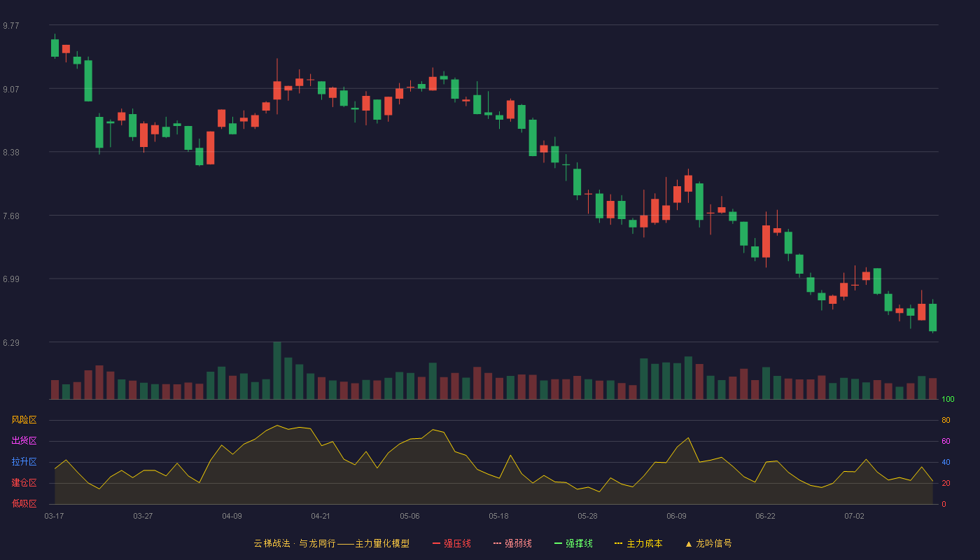980x560 pixels.
Task: Select the 风险区 zone label
Action: (x=24, y=420)
